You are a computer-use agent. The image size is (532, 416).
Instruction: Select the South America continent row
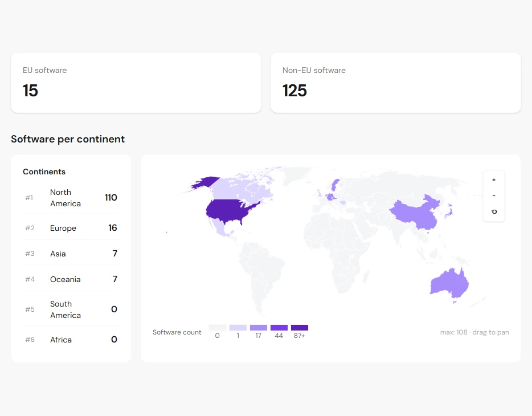pyautogui.click(x=71, y=309)
